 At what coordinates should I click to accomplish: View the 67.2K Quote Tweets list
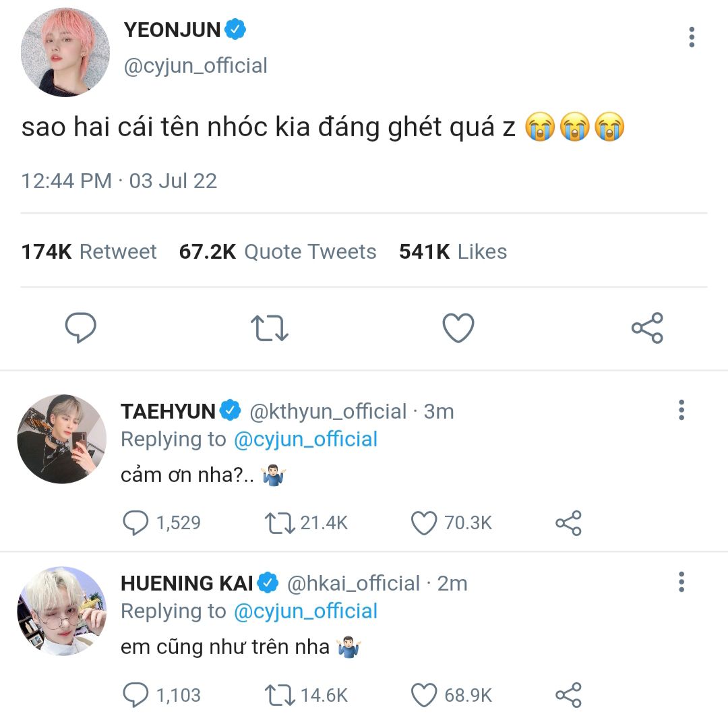click(278, 251)
